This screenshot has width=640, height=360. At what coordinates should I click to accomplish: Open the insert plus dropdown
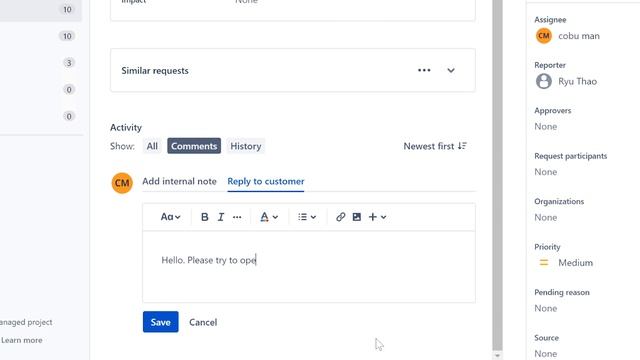click(x=378, y=217)
